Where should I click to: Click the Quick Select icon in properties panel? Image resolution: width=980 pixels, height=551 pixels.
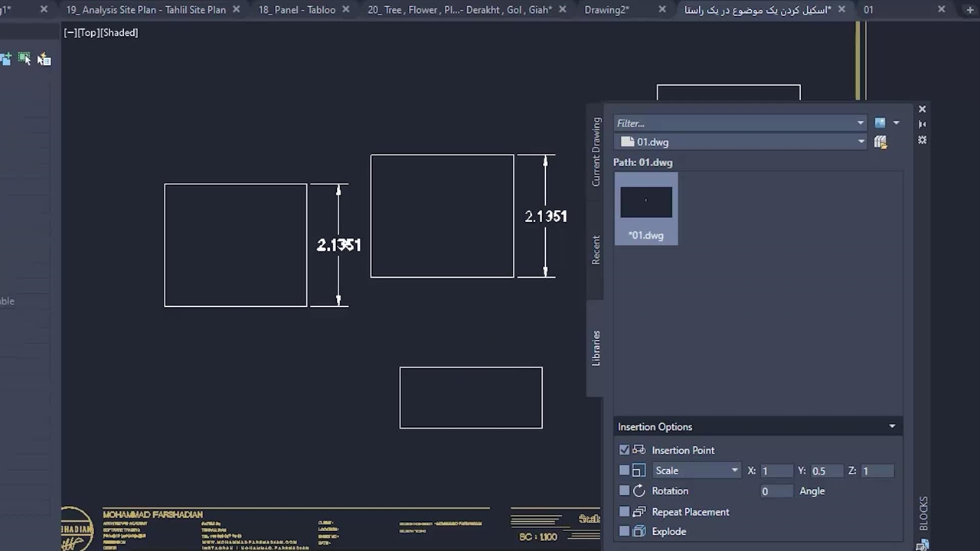[44, 60]
